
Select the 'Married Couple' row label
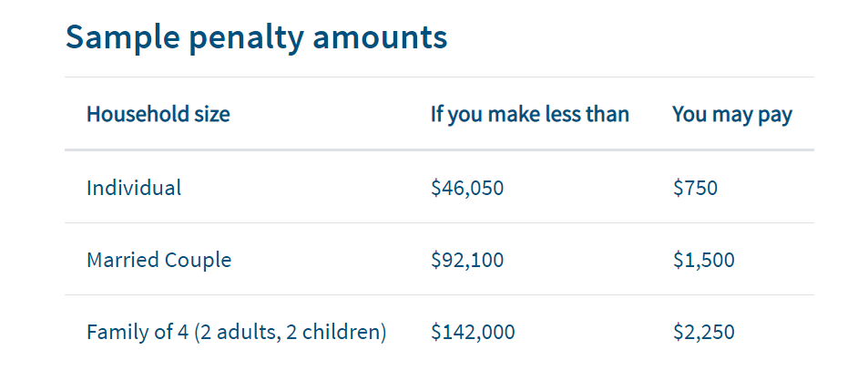point(158,261)
